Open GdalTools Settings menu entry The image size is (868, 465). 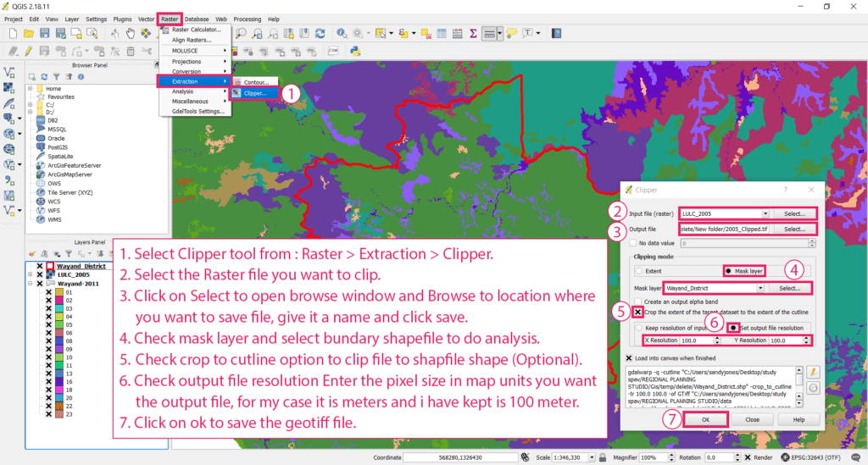(x=195, y=111)
